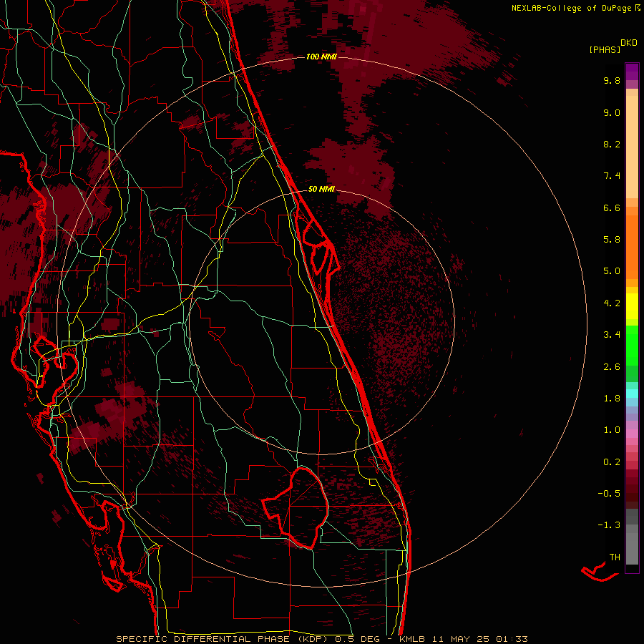Select the 9.0 scale value

612,113
